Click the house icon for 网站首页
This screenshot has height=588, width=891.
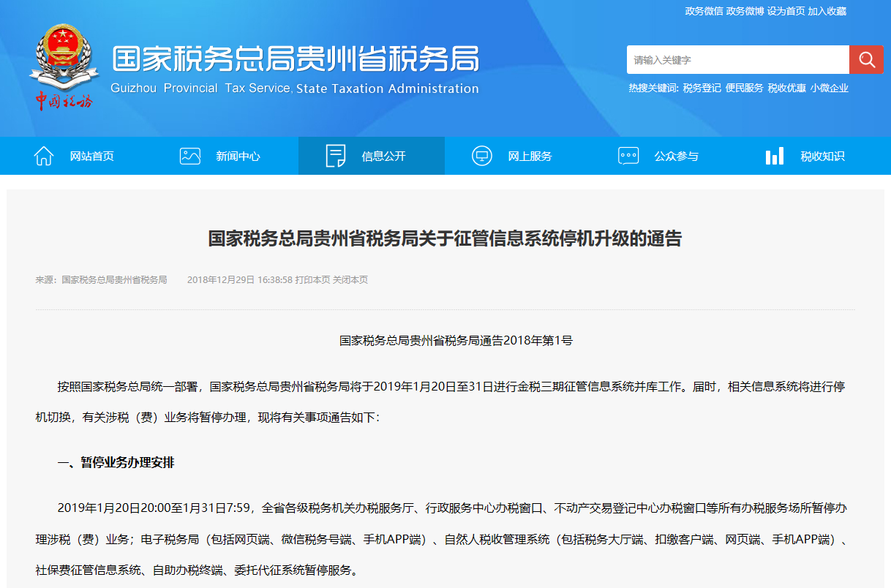click(44, 156)
